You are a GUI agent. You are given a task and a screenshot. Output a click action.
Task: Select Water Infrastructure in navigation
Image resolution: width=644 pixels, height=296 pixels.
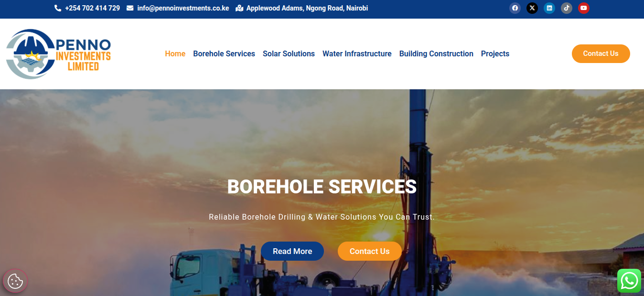357,54
